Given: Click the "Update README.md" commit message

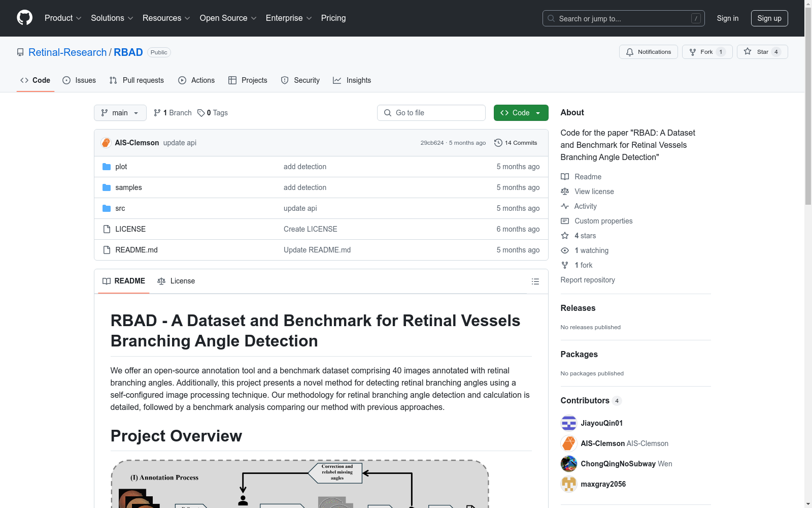Looking at the screenshot, I should [x=317, y=250].
